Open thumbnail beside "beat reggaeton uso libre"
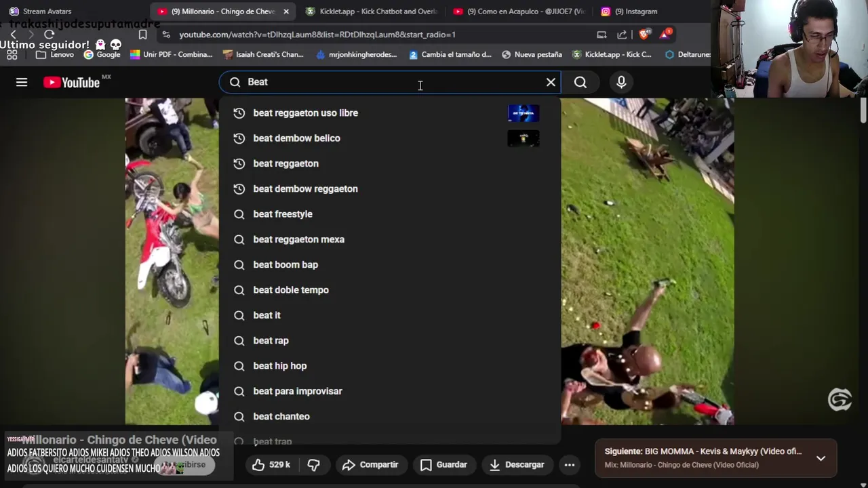 click(x=524, y=113)
